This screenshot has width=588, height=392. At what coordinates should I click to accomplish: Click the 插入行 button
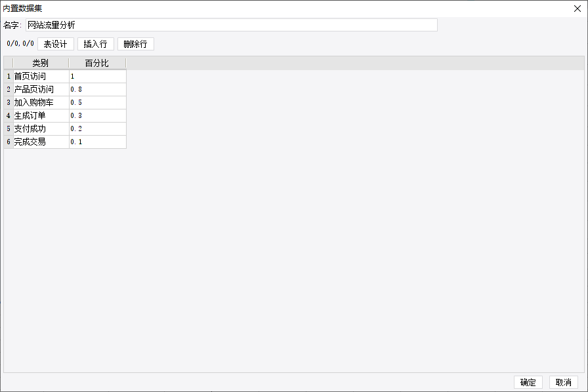click(96, 44)
